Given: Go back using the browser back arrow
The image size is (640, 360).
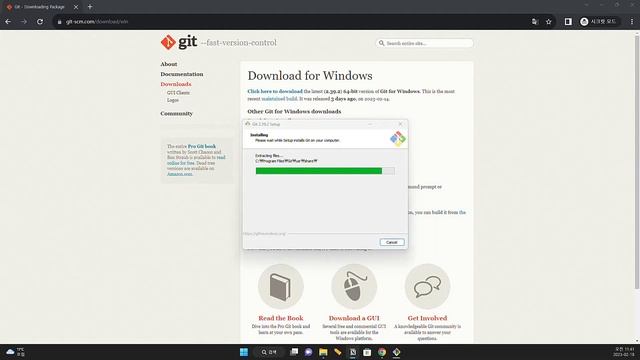Looking at the screenshot, I should [8, 22].
